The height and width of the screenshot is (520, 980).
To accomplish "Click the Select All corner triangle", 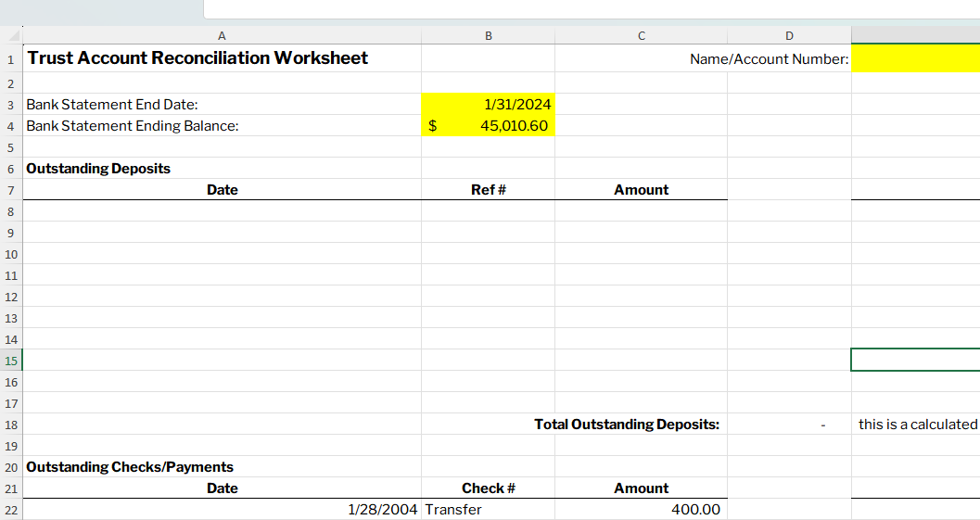I will coord(11,36).
